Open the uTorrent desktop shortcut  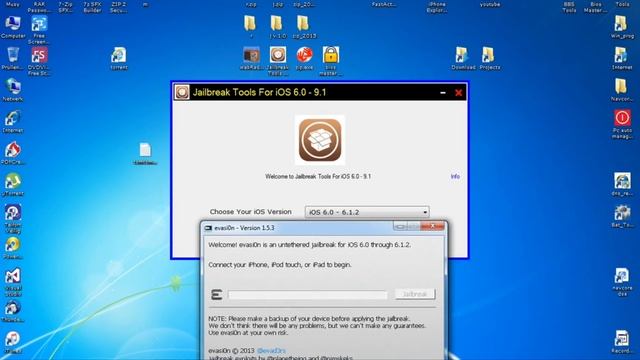pos(13,184)
